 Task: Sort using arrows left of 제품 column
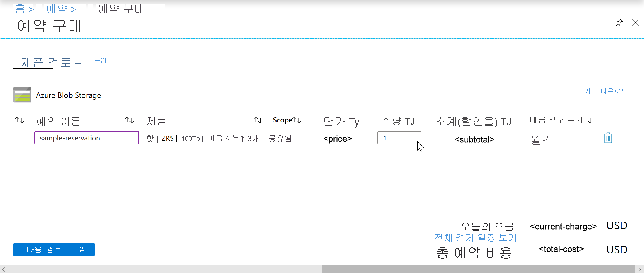(x=129, y=120)
